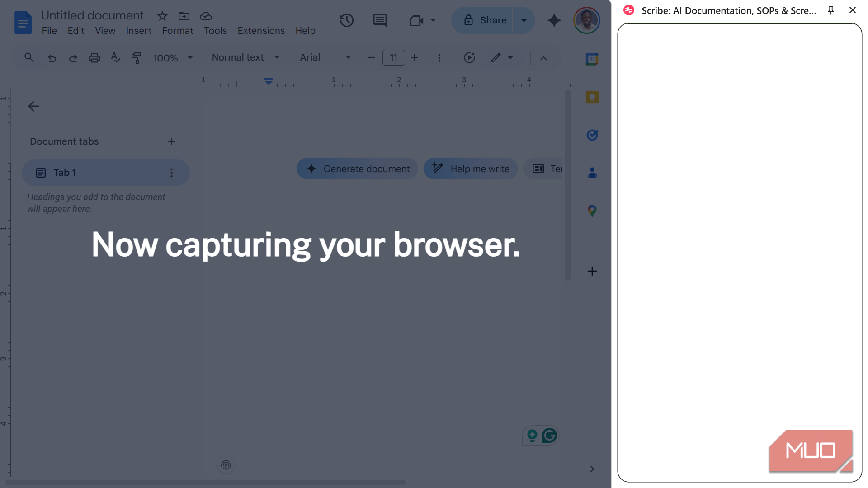
Task: Open the zoom 100% dropdown
Action: [x=173, y=58]
